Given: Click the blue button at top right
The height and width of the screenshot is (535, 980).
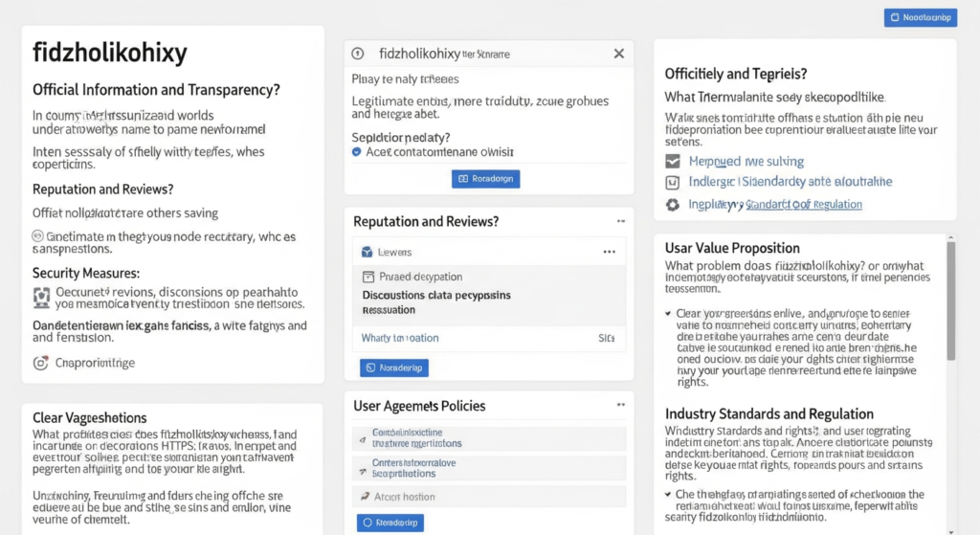Looking at the screenshot, I should pos(920,17).
